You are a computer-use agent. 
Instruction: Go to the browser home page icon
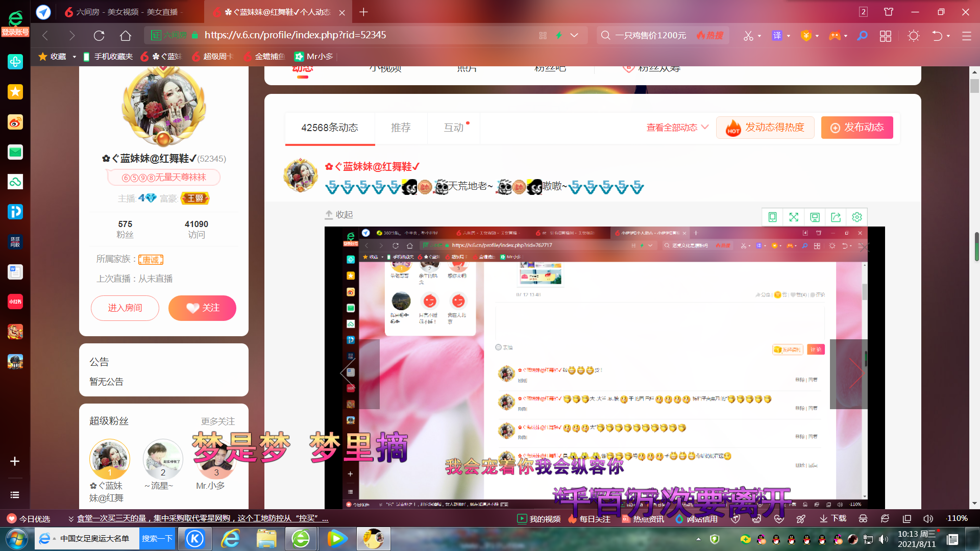126,35
